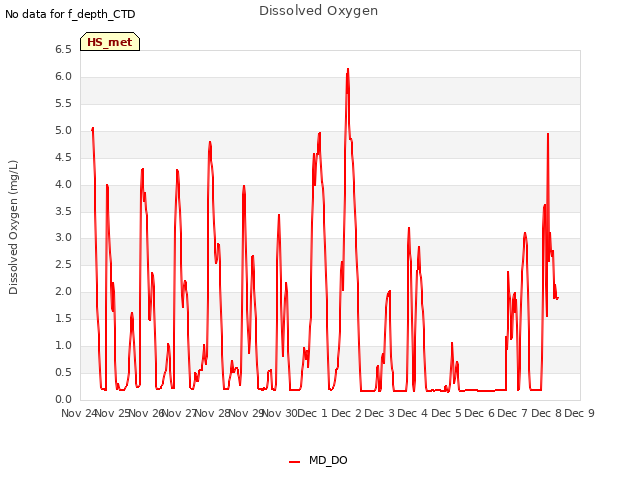Click the HS_met annotation label

(110, 42)
